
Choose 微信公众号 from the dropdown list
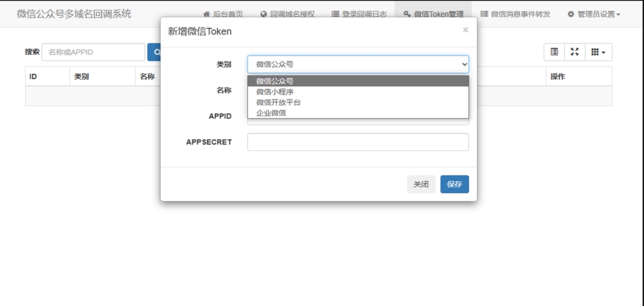pyautogui.click(x=358, y=81)
